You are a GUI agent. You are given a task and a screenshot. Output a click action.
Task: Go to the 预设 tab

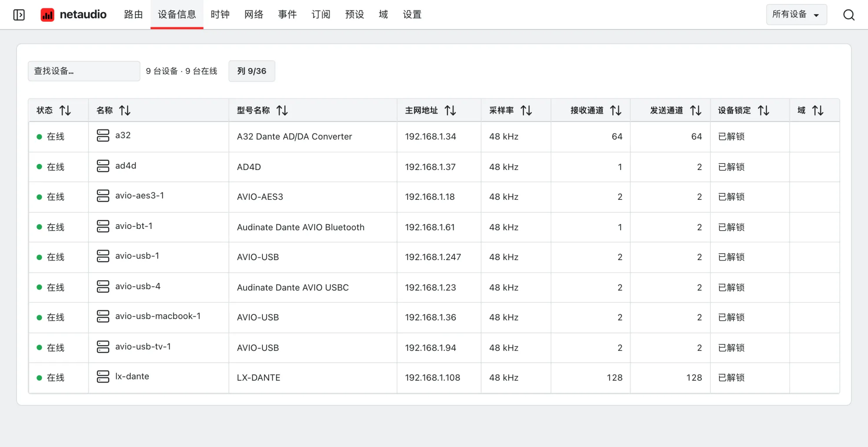click(x=355, y=15)
